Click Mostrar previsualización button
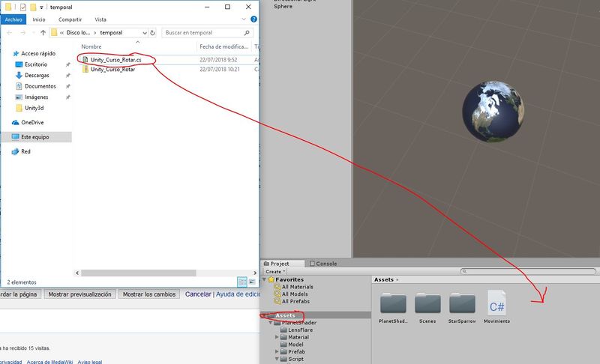 point(79,294)
